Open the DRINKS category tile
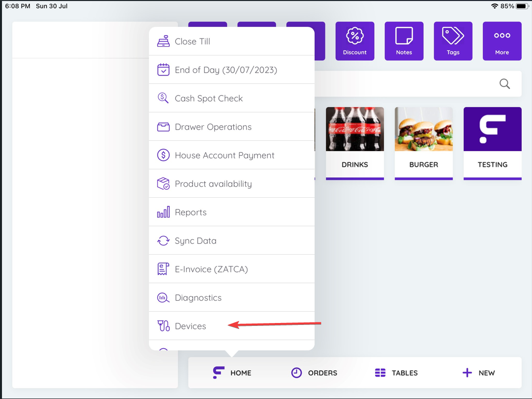This screenshot has height=399, width=532. (x=355, y=144)
